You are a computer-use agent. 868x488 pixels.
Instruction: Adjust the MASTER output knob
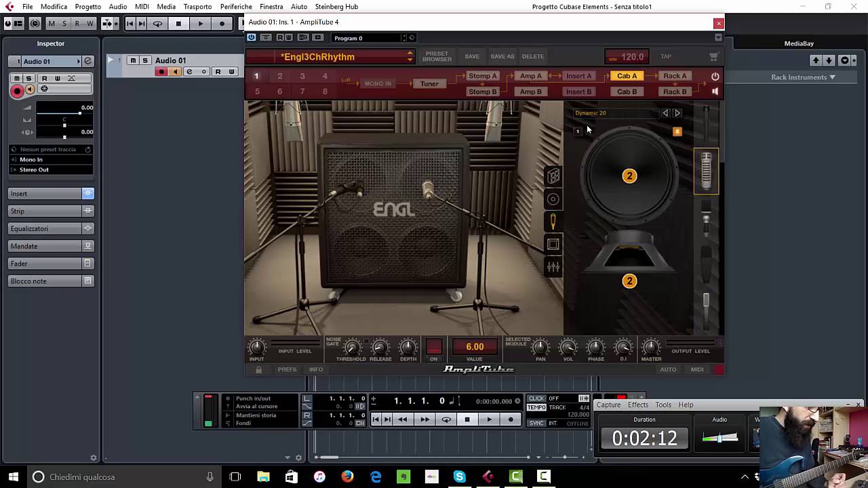tap(651, 348)
